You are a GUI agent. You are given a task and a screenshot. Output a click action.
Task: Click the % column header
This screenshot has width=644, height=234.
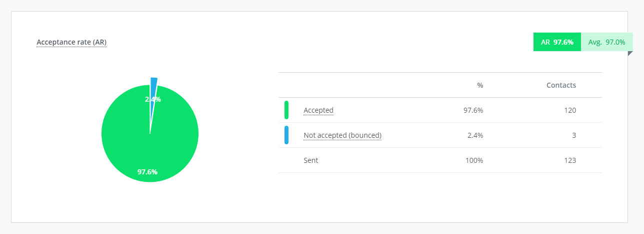point(480,85)
